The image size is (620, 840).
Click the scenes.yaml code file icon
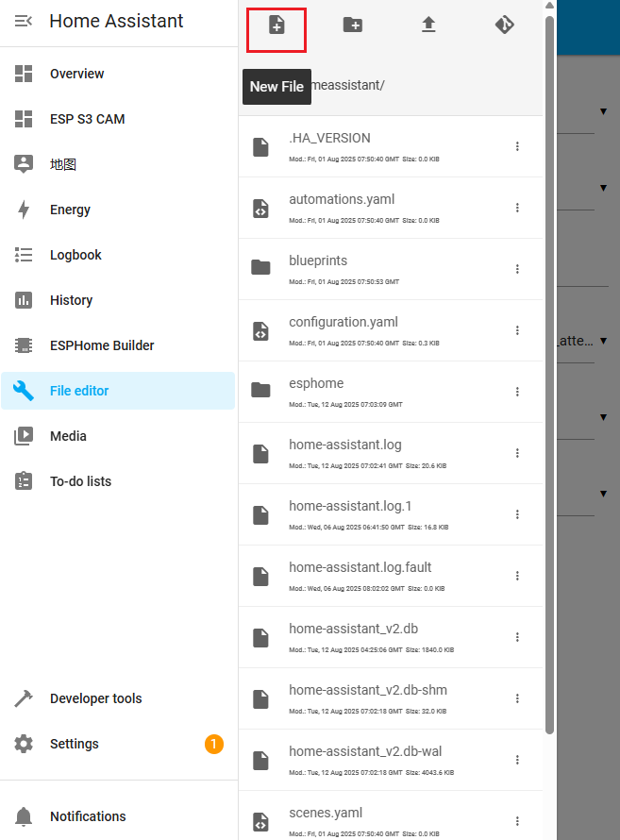point(260,821)
